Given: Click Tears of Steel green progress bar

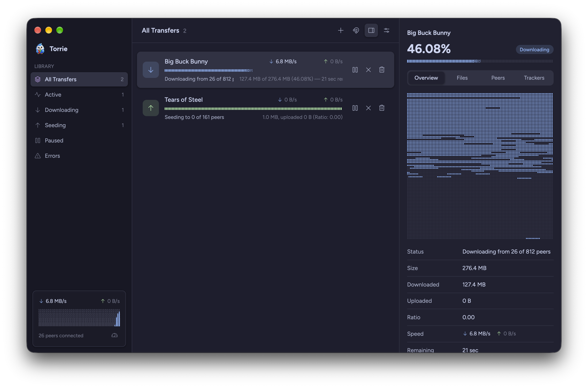Looking at the screenshot, I should (253, 109).
